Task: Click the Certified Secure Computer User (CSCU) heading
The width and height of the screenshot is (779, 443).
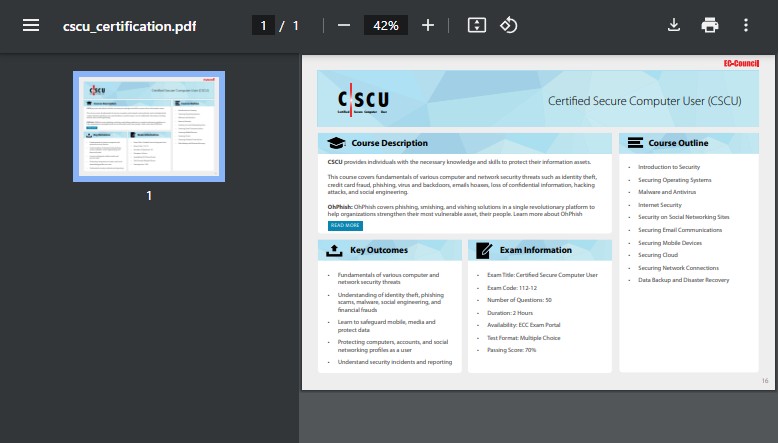Action: (x=644, y=101)
